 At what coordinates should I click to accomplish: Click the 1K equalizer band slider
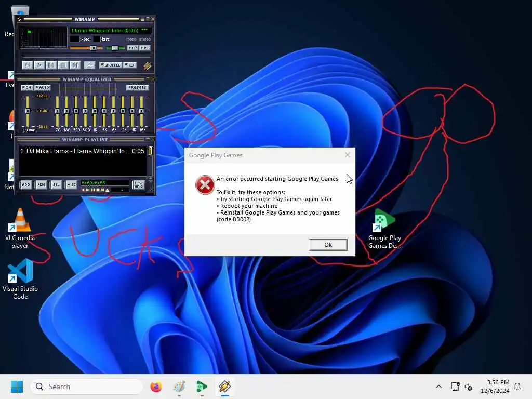pyautogui.click(x=95, y=111)
